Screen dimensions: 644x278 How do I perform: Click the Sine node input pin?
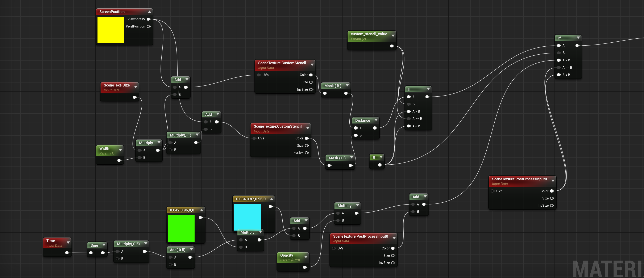pyautogui.click(x=91, y=253)
